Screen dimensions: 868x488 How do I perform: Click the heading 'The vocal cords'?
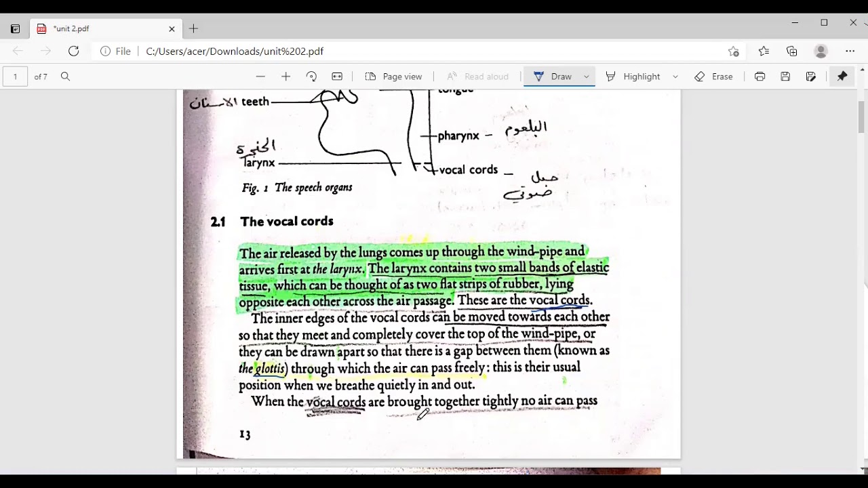point(286,222)
